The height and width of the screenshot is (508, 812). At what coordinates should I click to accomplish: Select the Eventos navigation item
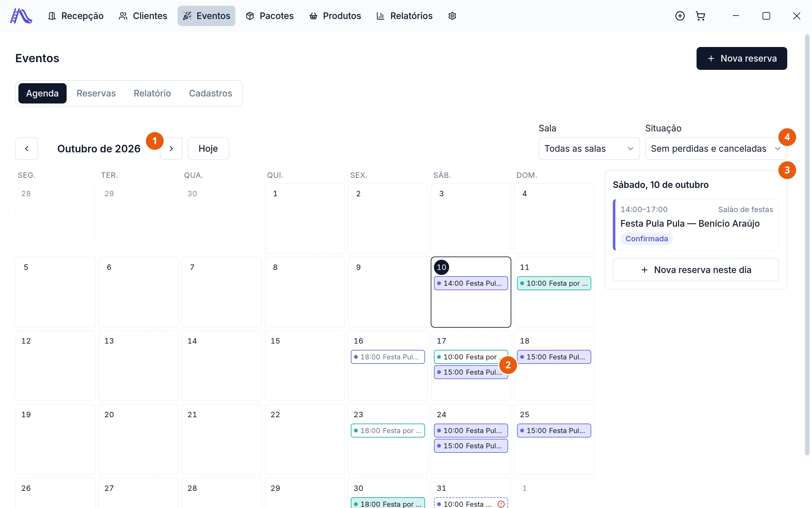pyautogui.click(x=206, y=16)
